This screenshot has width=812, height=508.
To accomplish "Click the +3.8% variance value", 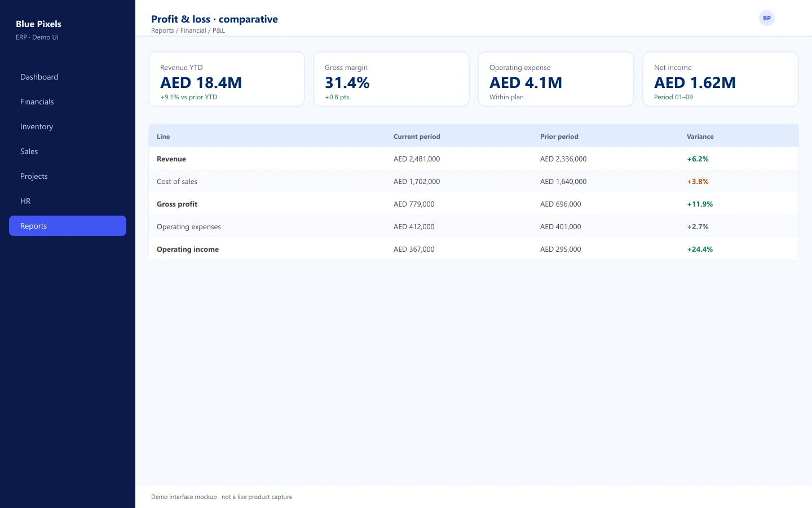I will pos(698,182).
